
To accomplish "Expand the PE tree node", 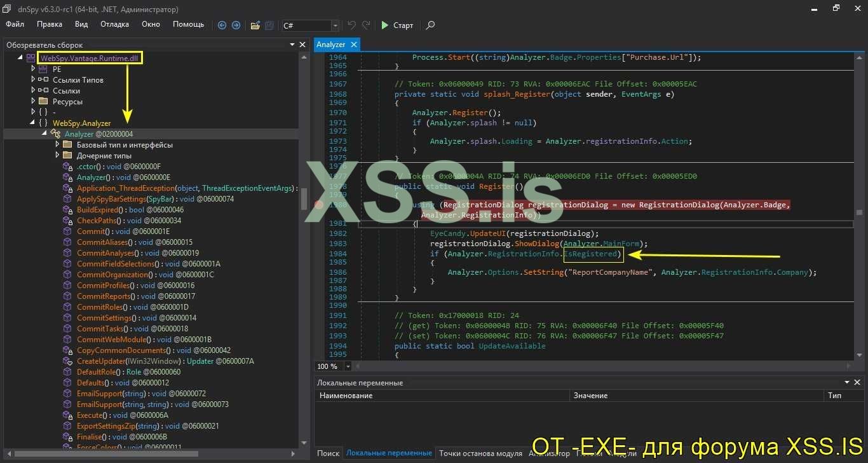I will (34, 69).
